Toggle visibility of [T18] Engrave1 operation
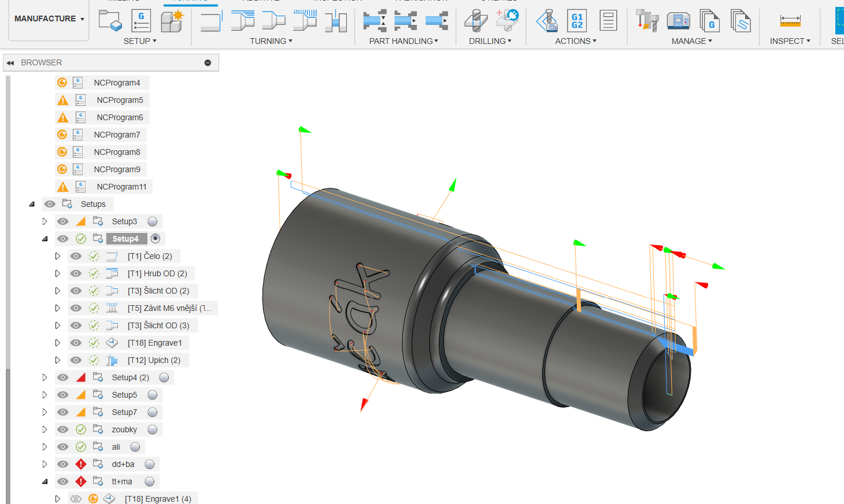Image resolution: width=844 pixels, height=504 pixels. coord(76,343)
